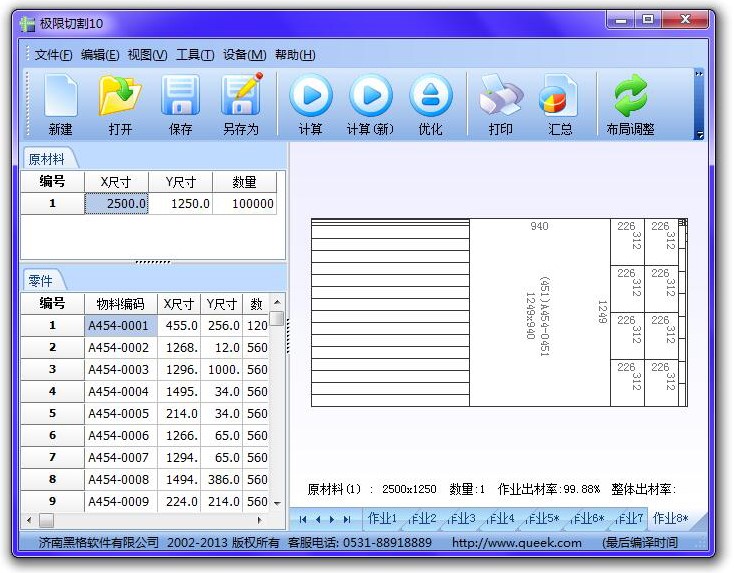This screenshot has height=573, width=734.
Task: Click parts table scroll up arrow
Action: pos(277,302)
